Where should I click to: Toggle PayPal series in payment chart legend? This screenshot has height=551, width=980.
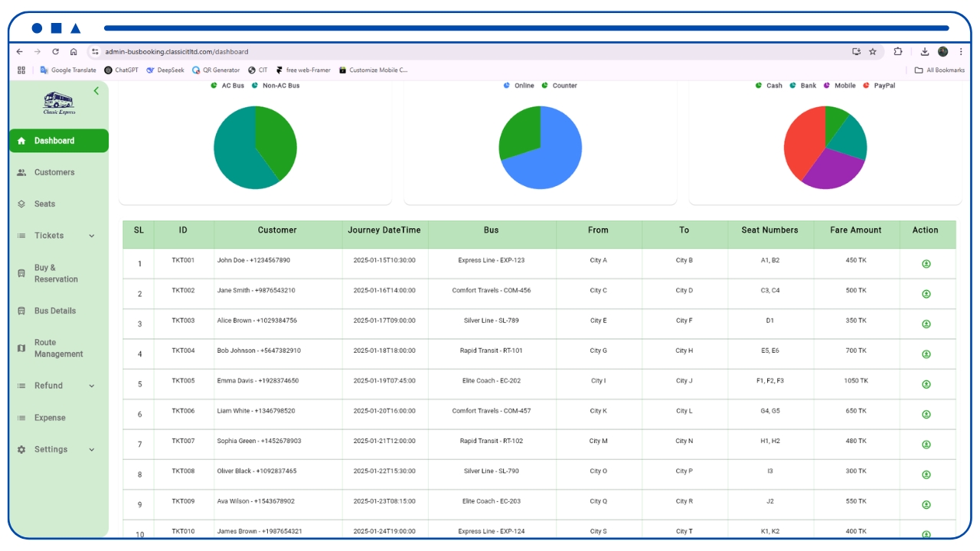coord(879,86)
